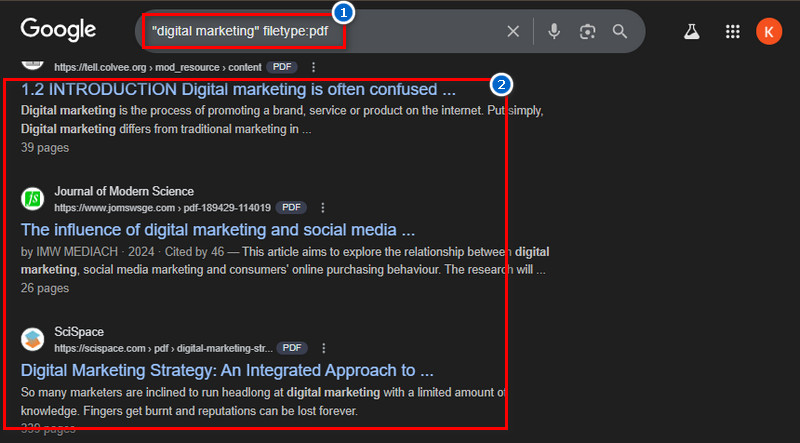The image size is (800, 443).
Task: Open "1.2 INTRODUCTION Digital marketing" result
Action: (x=238, y=89)
